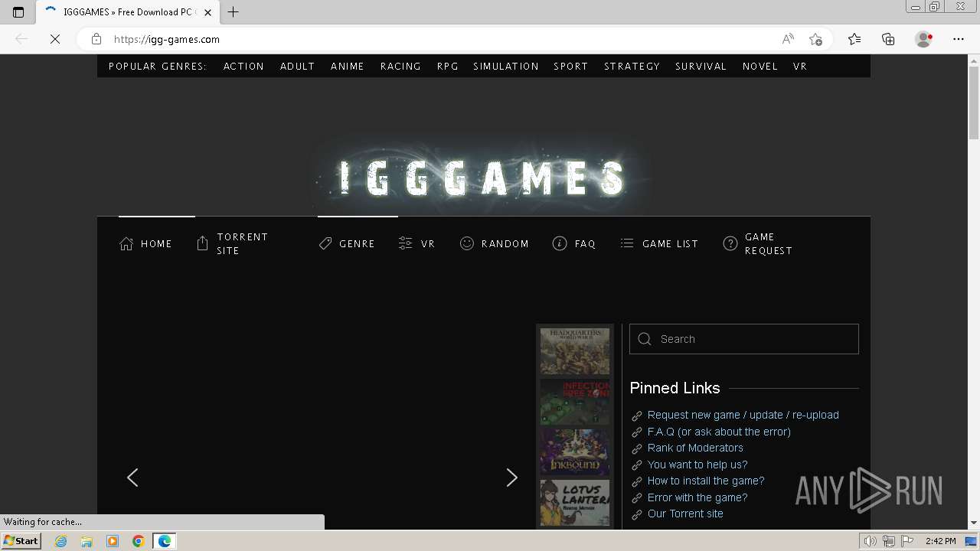Open the RPG genre
The width and height of the screenshot is (980, 551).
(448, 67)
